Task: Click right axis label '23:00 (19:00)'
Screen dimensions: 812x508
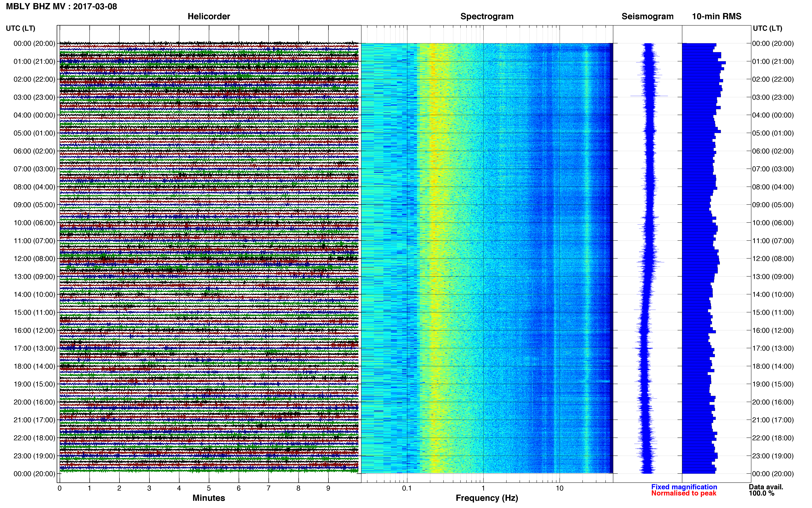Action: click(773, 456)
